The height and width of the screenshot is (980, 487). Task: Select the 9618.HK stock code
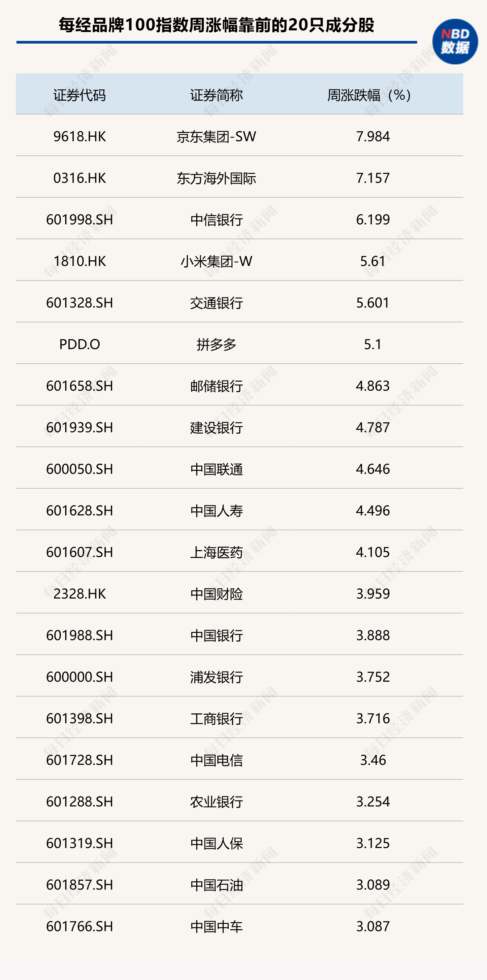(80, 137)
